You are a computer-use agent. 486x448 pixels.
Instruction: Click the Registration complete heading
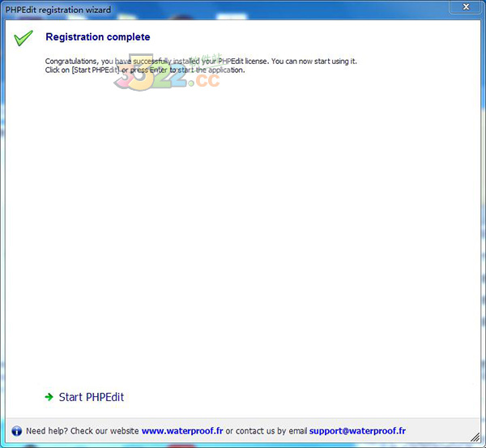point(98,37)
